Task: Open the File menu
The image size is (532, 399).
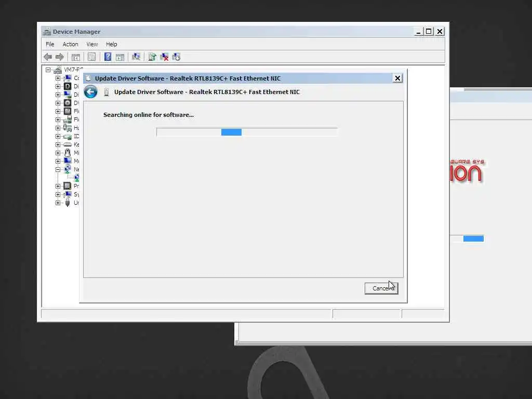Action: [x=50, y=44]
